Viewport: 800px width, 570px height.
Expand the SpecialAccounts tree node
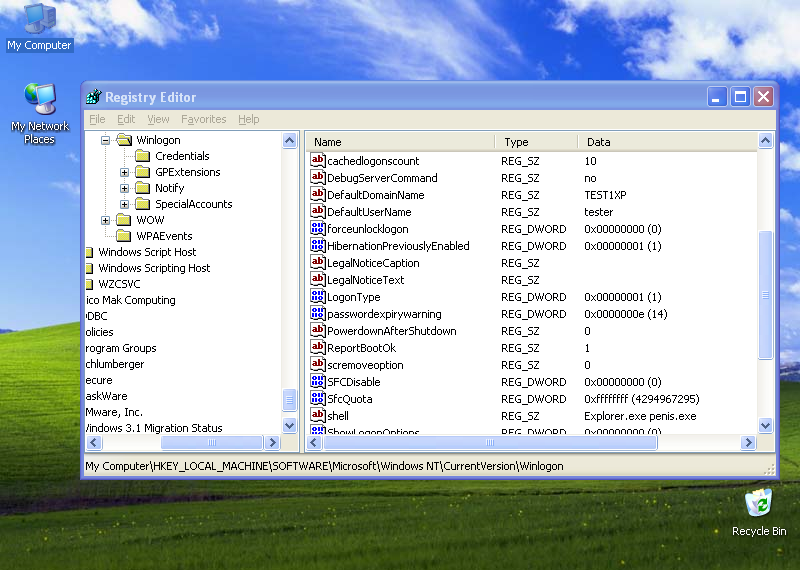[x=124, y=204]
